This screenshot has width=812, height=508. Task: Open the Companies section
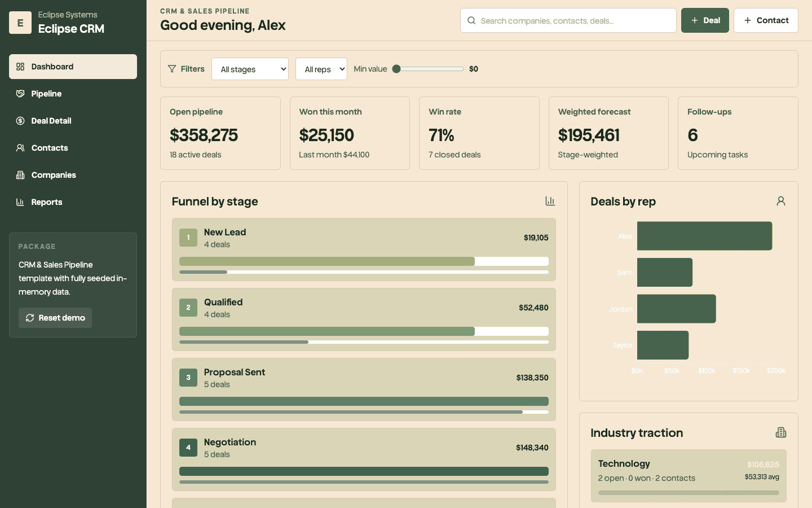point(73,175)
